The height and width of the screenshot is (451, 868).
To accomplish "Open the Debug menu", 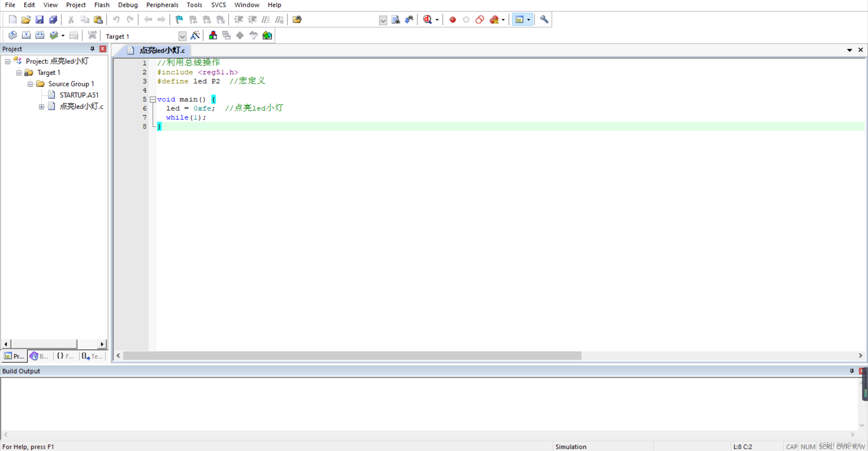I will point(128,5).
